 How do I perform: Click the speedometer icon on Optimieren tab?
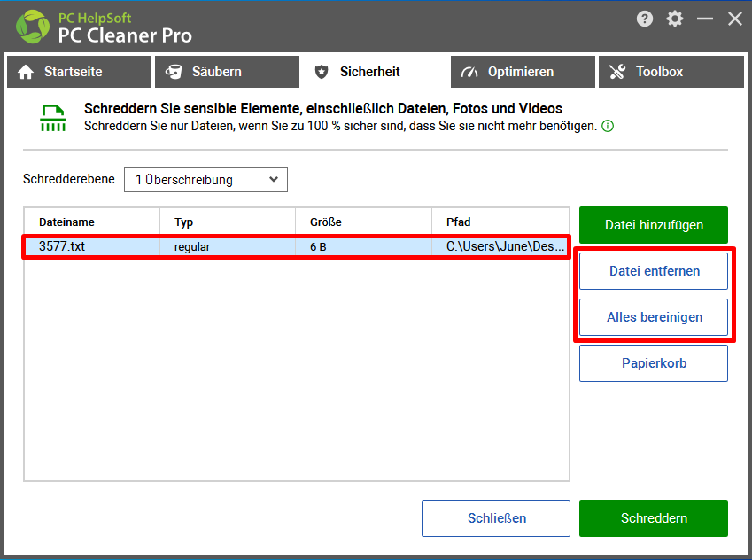click(469, 72)
